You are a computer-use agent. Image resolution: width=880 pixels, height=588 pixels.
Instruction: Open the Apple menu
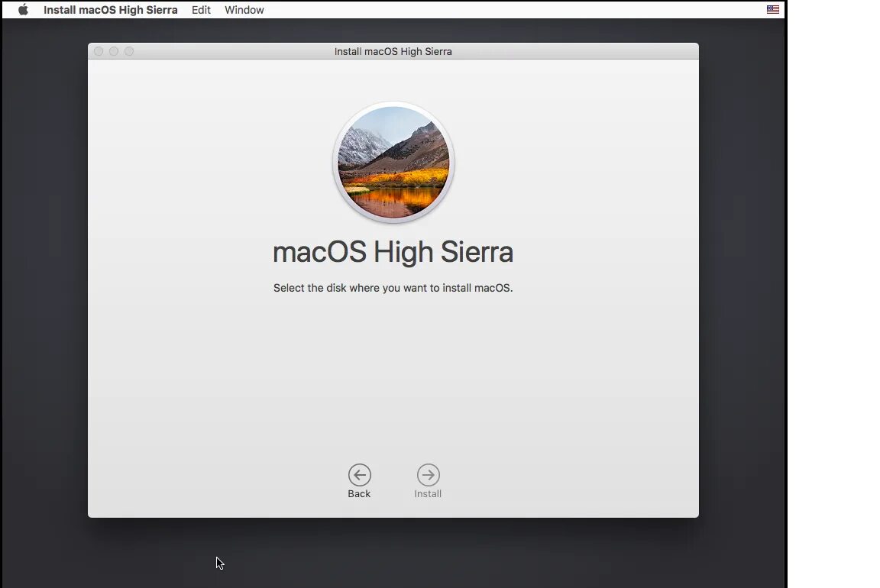(x=23, y=9)
